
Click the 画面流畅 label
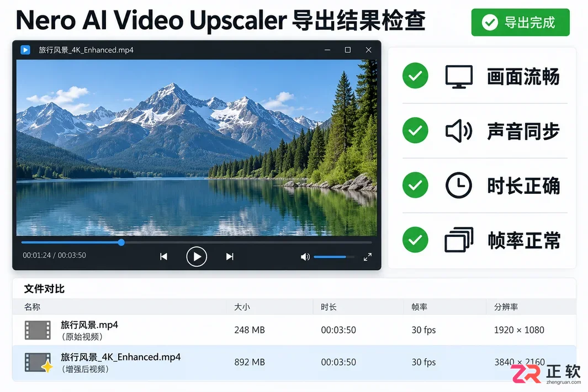point(523,77)
